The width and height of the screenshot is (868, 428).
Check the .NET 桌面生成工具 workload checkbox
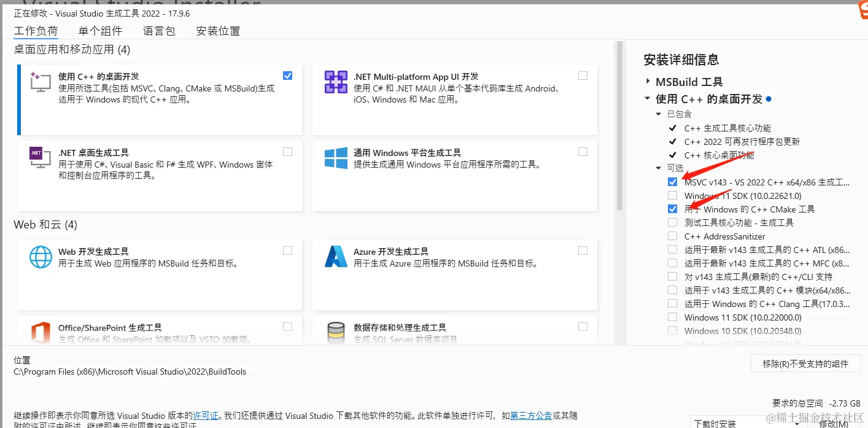(288, 152)
